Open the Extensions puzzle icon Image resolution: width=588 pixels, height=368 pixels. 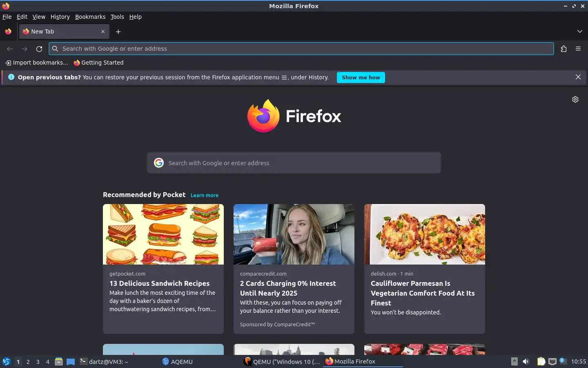(563, 49)
